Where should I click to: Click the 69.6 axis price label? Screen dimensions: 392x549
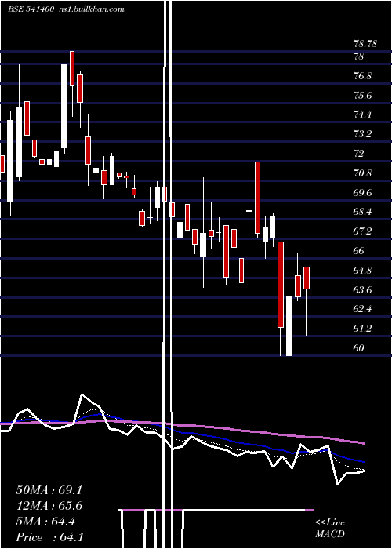click(362, 193)
